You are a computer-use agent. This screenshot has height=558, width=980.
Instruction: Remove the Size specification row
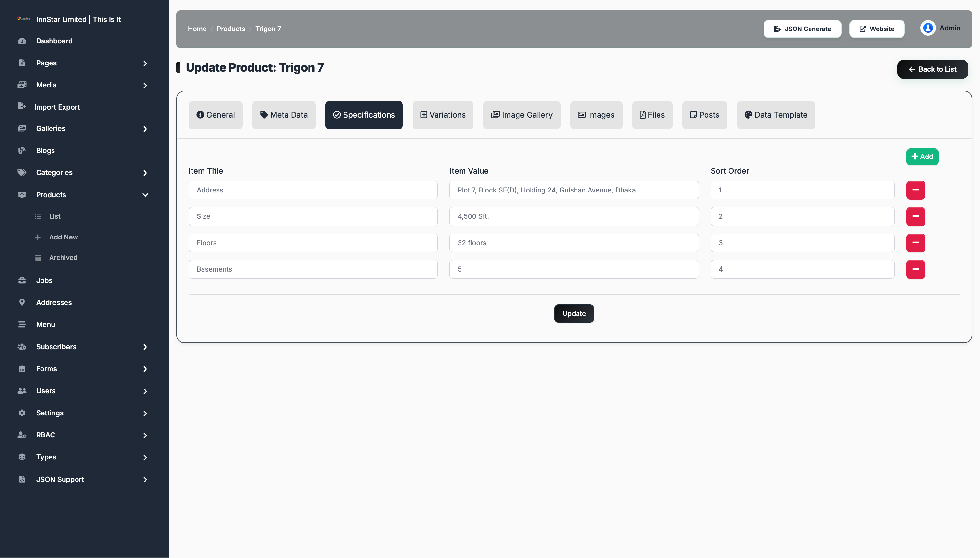coord(916,216)
